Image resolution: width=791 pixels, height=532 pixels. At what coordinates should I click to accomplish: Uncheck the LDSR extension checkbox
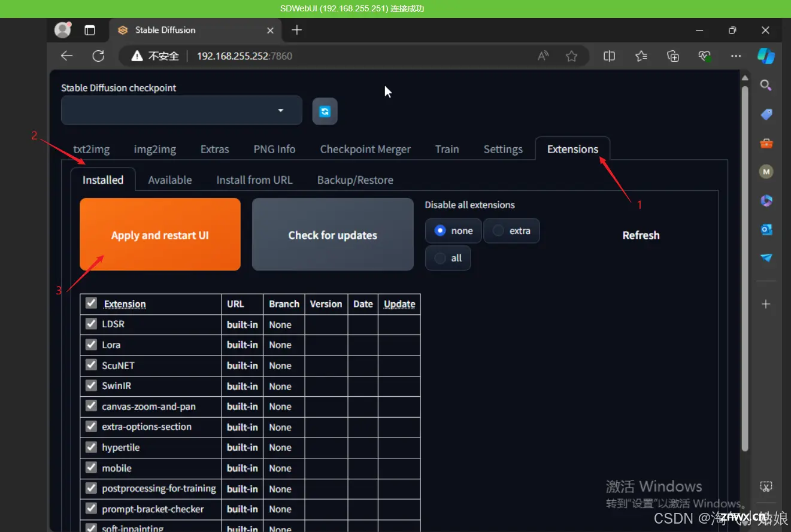pyautogui.click(x=91, y=324)
